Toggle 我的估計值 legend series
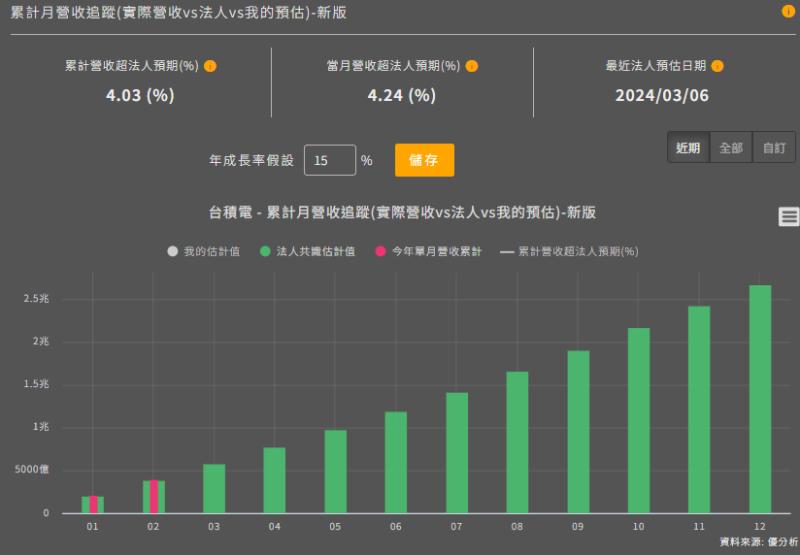Screen dimensions: 800x555 pos(204,251)
